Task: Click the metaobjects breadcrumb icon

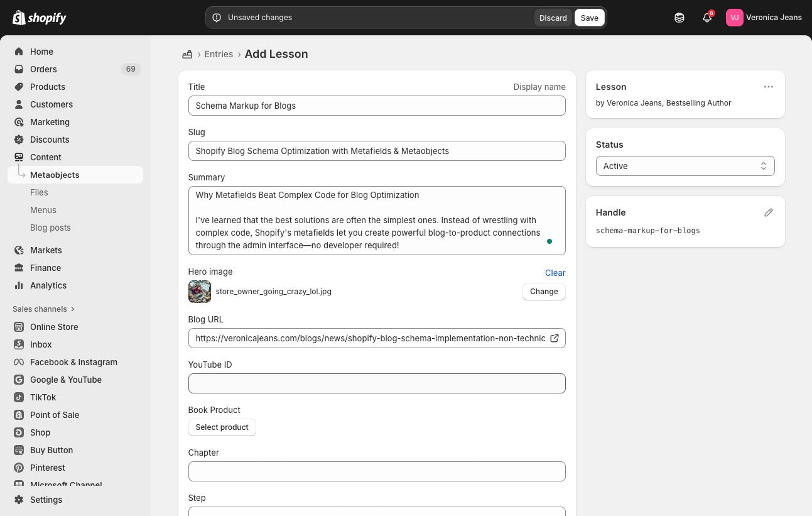Action: pos(187,54)
